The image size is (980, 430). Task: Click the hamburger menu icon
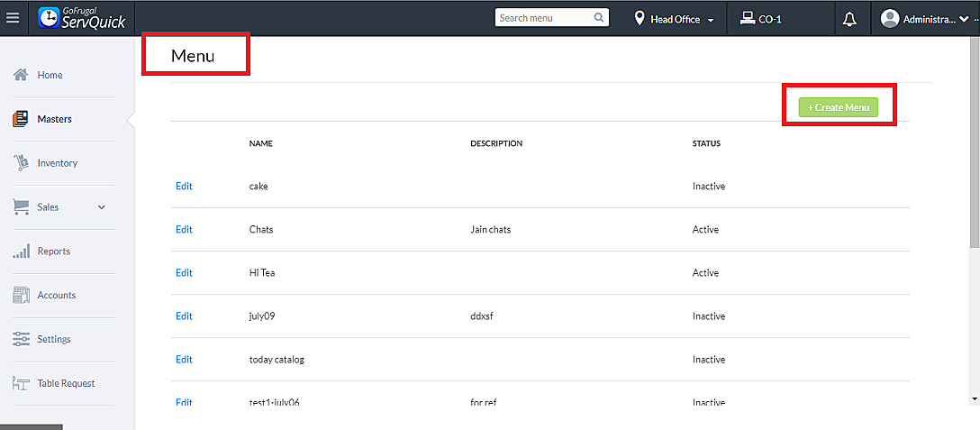[13, 18]
